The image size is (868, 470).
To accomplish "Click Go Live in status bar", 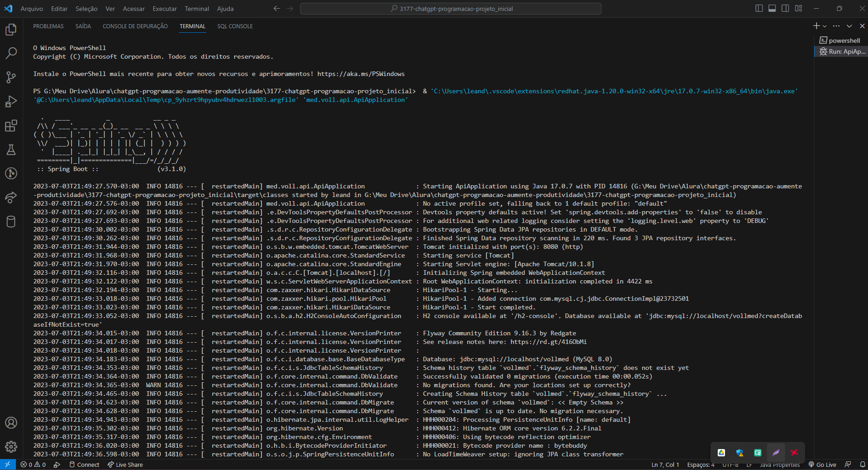I will click(822, 465).
